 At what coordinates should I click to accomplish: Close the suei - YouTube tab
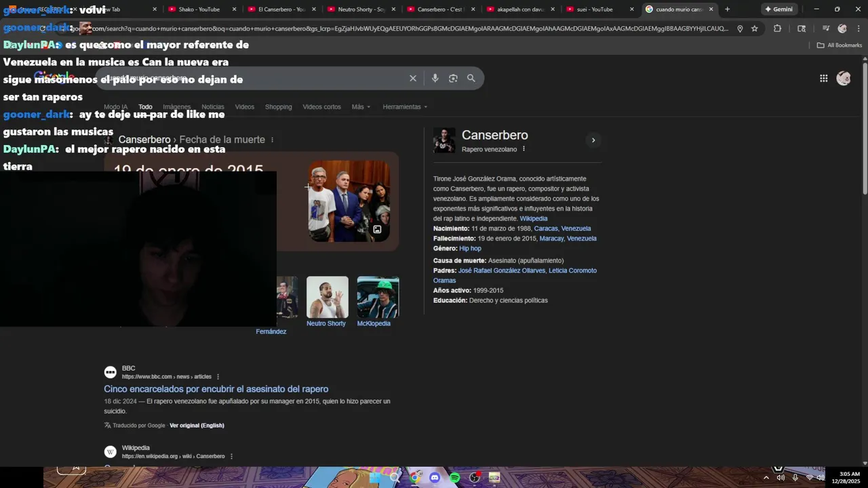(632, 9)
